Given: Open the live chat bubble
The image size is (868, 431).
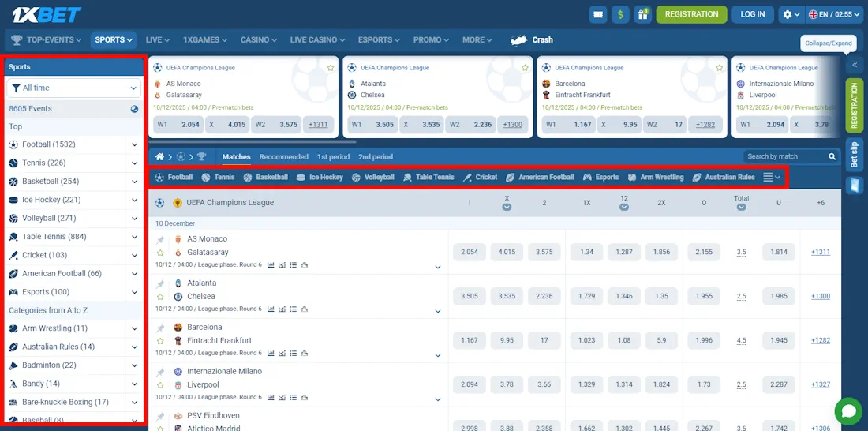Looking at the screenshot, I should 848,411.
